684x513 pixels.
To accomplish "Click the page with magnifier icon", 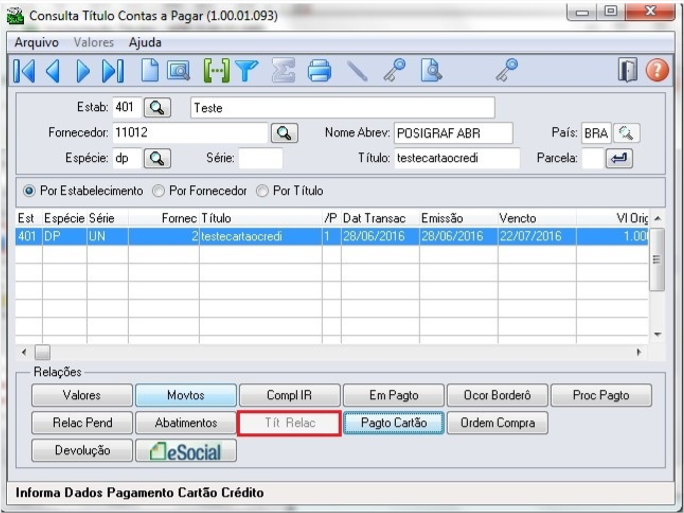I will pos(431,71).
